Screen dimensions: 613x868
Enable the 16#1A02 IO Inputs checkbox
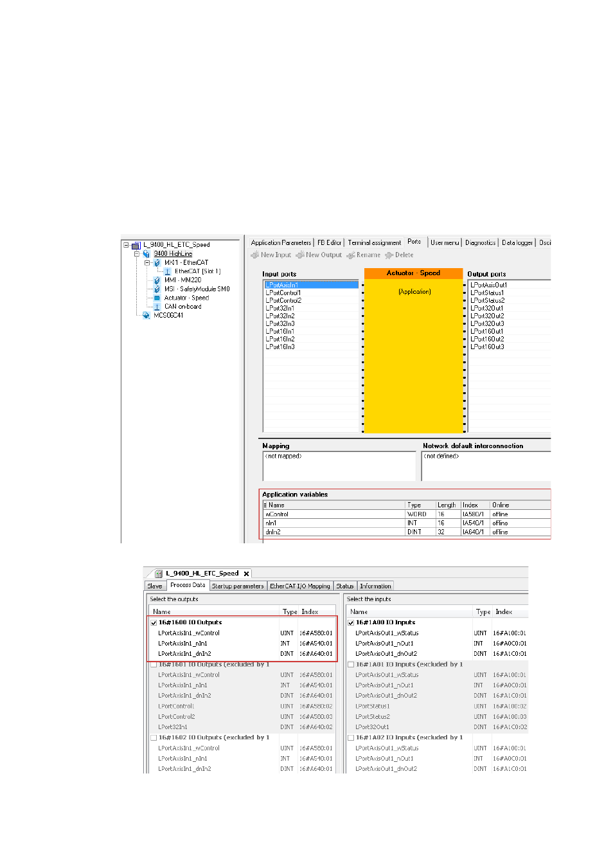351,737
